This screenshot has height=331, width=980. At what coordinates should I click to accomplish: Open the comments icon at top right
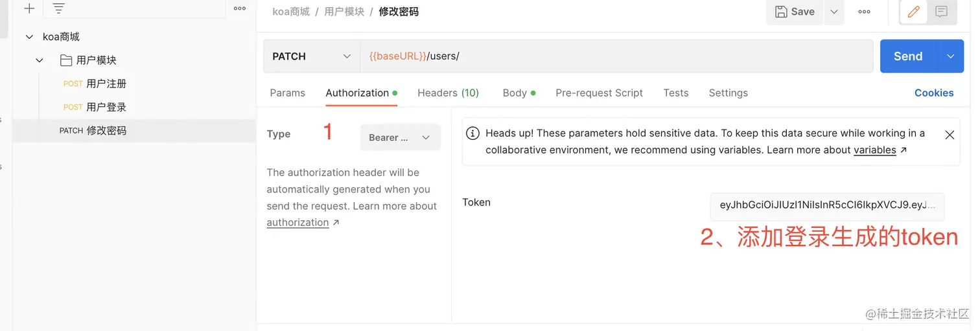pyautogui.click(x=942, y=12)
